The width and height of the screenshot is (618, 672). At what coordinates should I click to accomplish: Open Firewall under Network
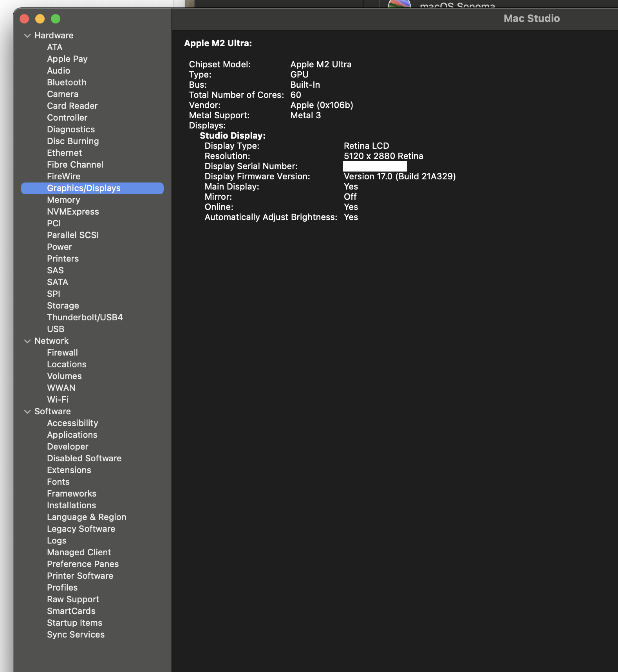tap(63, 352)
